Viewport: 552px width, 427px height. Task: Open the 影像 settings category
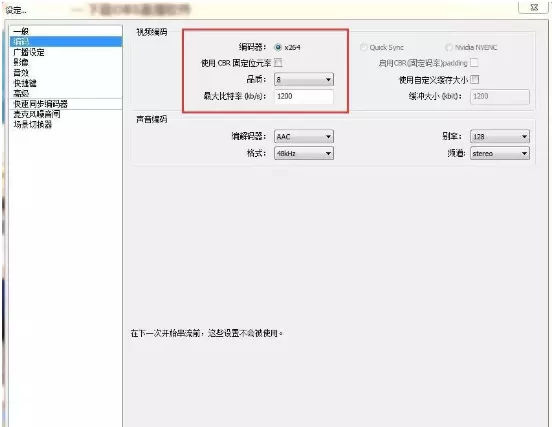coord(66,62)
